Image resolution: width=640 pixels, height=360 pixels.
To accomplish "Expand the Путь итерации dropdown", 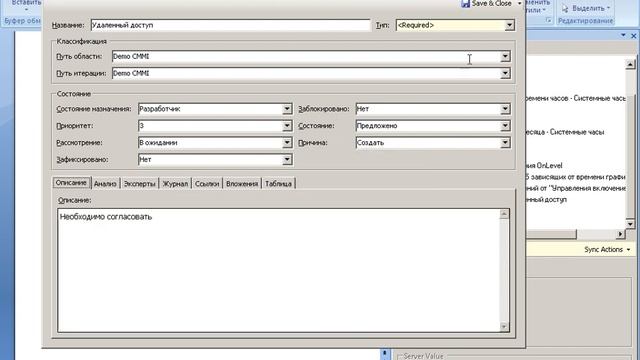I will (505, 73).
